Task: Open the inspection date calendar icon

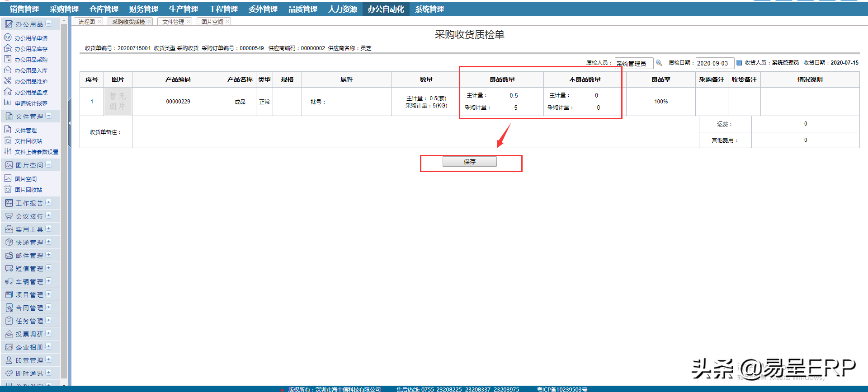Action: (x=739, y=63)
